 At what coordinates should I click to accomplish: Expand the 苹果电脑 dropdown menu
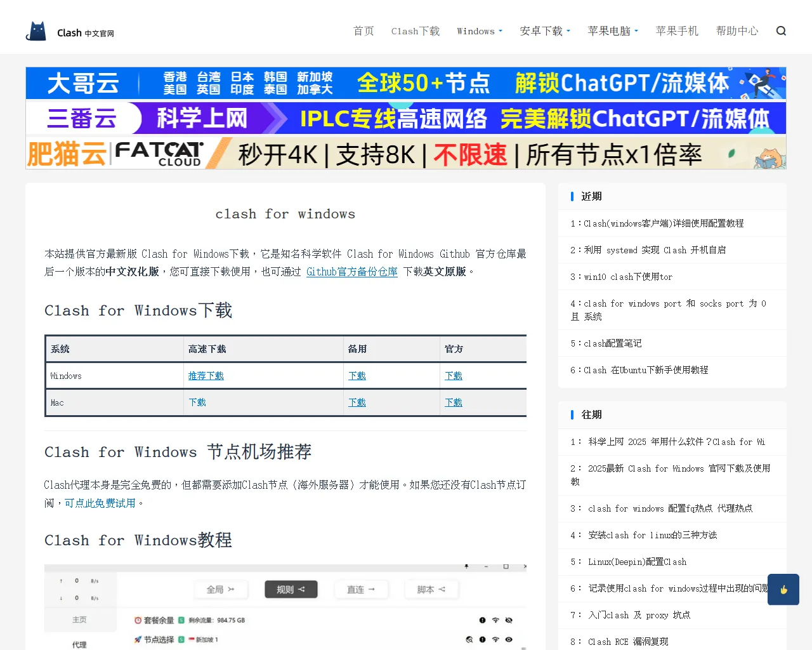pos(613,31)
